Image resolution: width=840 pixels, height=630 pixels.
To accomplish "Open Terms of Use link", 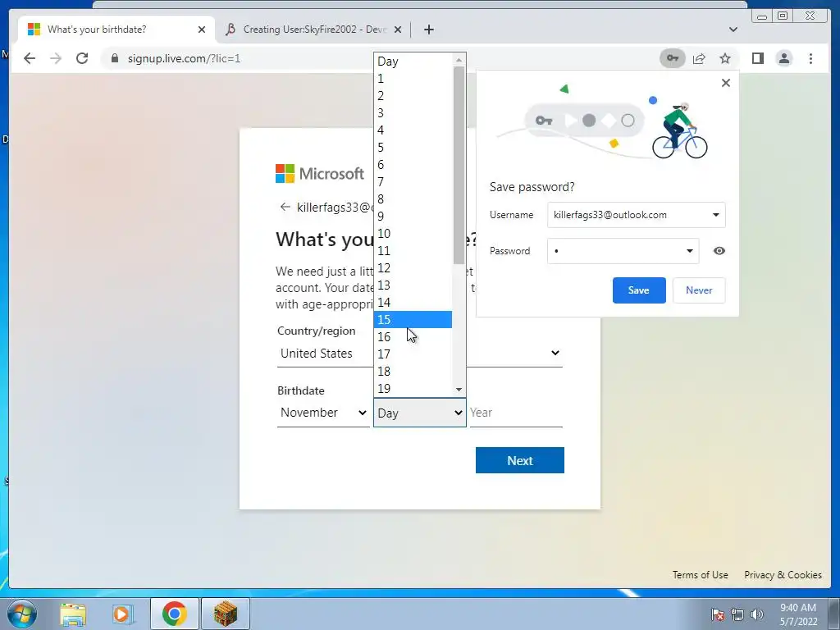I will [x=701, y=575].
